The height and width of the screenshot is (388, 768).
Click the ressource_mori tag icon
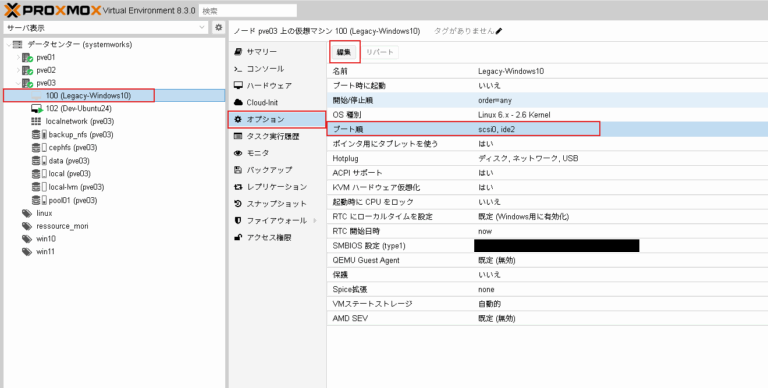tap(27, 226)
